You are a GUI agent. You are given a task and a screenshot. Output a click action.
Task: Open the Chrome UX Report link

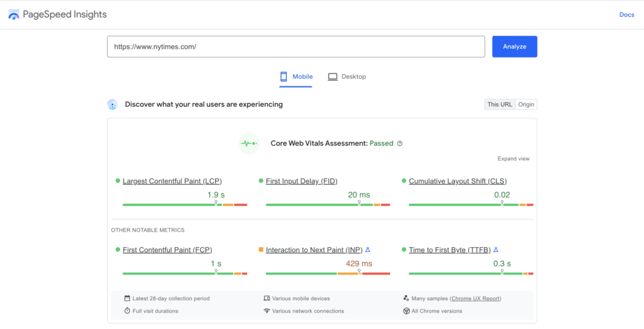(475, 298)
